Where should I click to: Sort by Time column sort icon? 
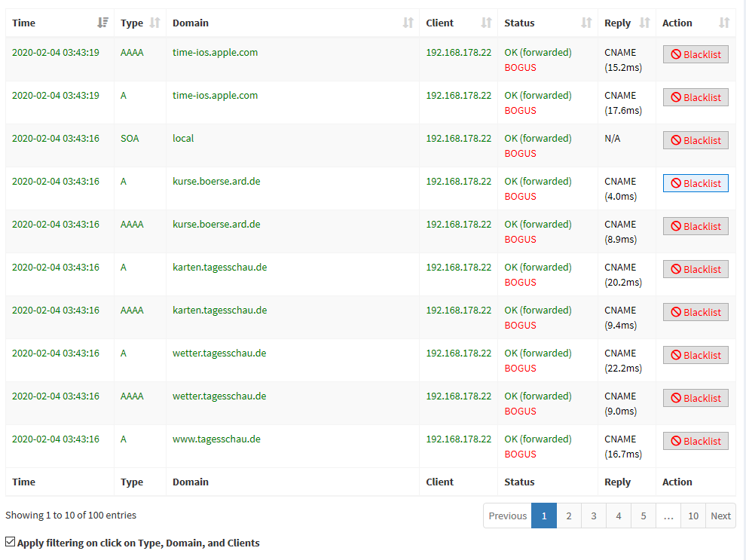tap(102, 23)
